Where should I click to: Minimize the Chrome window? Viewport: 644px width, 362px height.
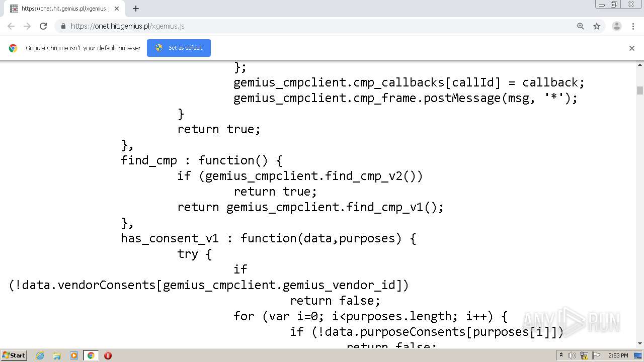[602, 5]
